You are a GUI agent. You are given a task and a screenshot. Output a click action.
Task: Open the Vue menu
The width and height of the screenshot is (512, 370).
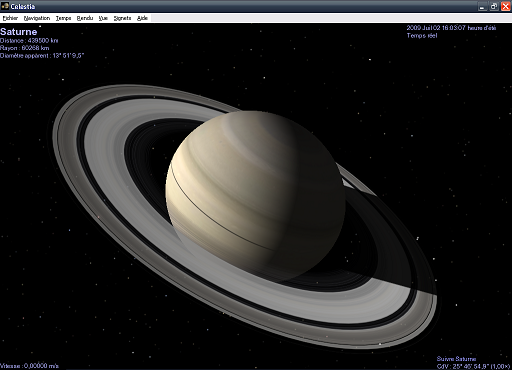coord(103,18)
